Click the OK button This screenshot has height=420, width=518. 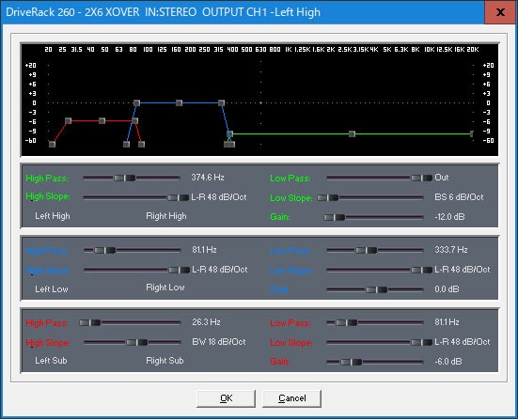(226, 398)
